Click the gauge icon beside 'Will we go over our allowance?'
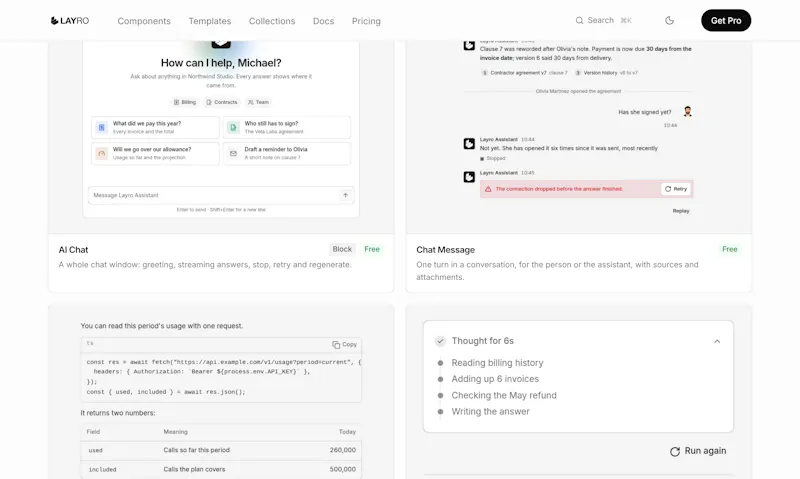This screenshot has height=479, width=800. click(x=102, y=154)
